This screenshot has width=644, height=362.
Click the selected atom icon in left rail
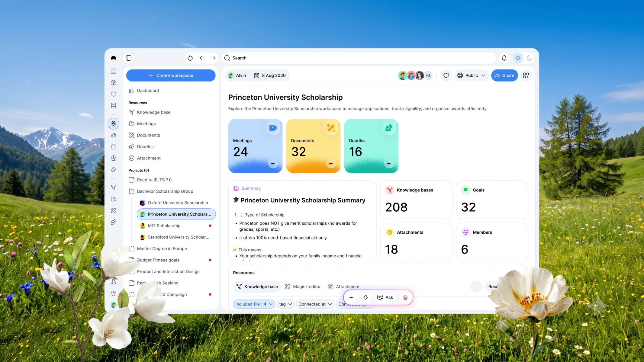click(114, 124)
